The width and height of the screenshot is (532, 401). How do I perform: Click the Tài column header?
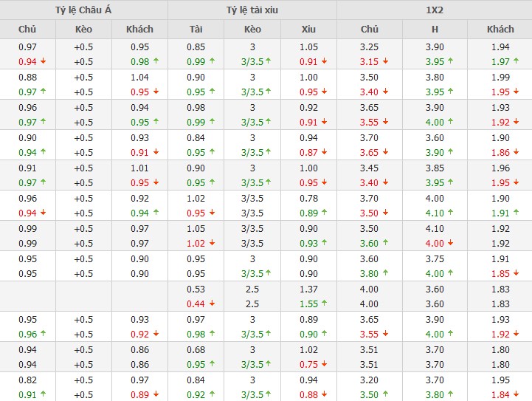(x=196, y=29)
